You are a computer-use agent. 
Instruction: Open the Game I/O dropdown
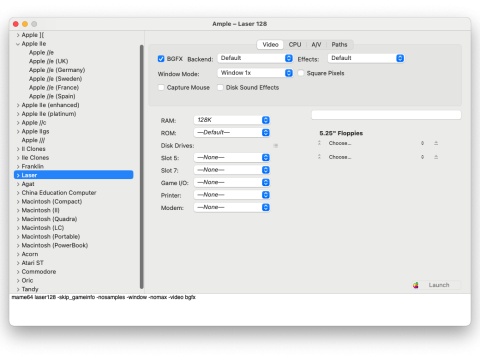pyautogui.click(x=232, y=182)
